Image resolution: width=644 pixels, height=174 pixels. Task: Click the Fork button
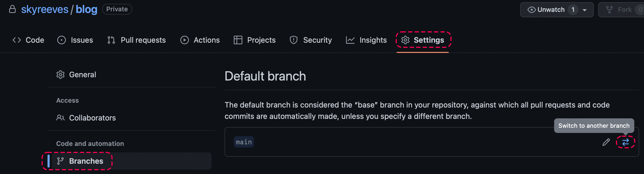click(x=621, y=10)
